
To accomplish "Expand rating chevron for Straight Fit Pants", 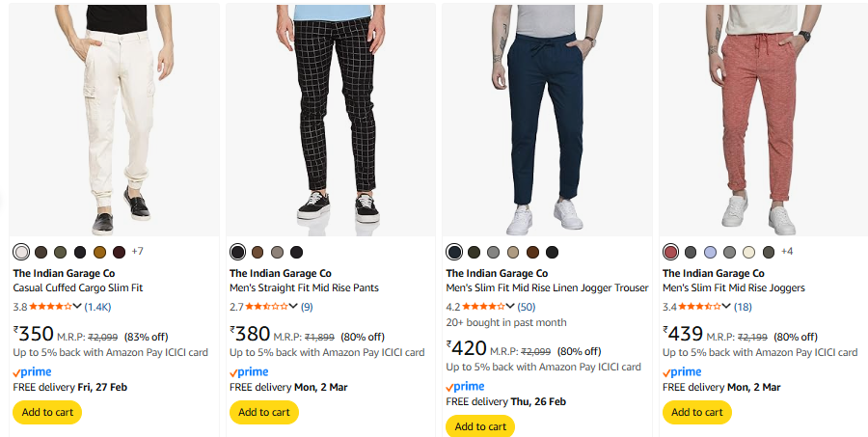I will (x=293, y=307).
